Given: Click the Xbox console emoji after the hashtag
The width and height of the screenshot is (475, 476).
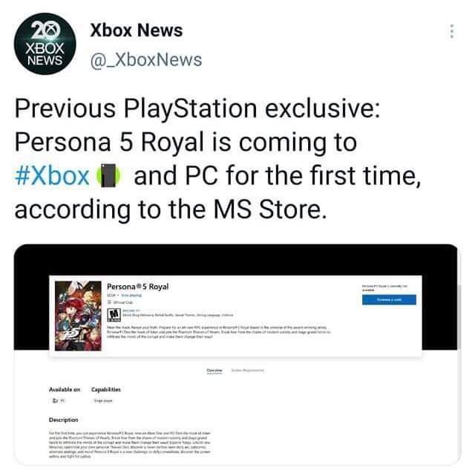Looking at the screenshot, I should coord(108,175).
